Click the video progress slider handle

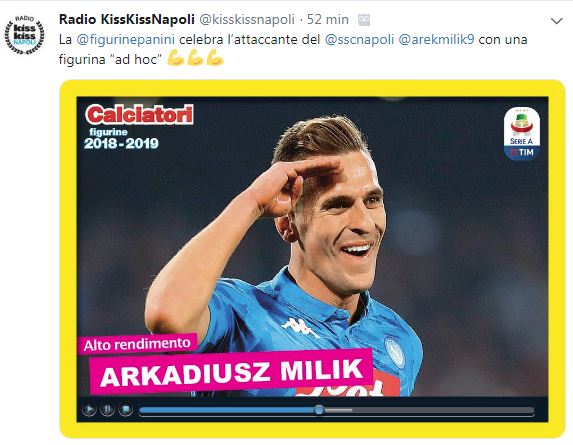[x=319, y=410]
